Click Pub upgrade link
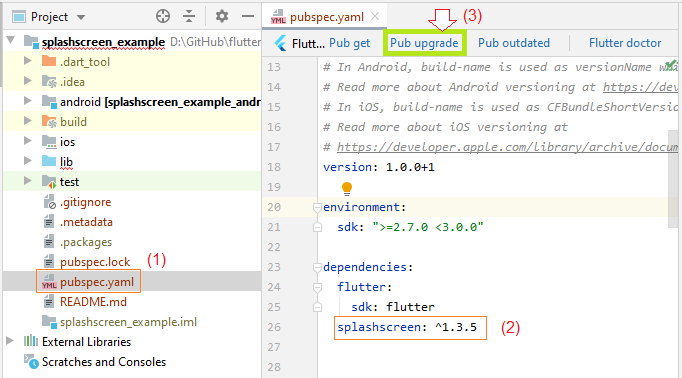682x378 pixels. (424, 43)
